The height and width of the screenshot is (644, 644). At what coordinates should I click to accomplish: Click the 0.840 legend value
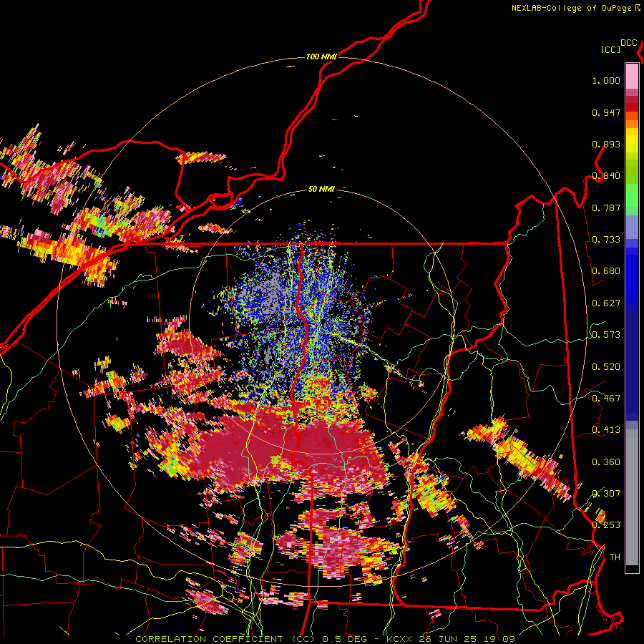click(x=606, y=176)
